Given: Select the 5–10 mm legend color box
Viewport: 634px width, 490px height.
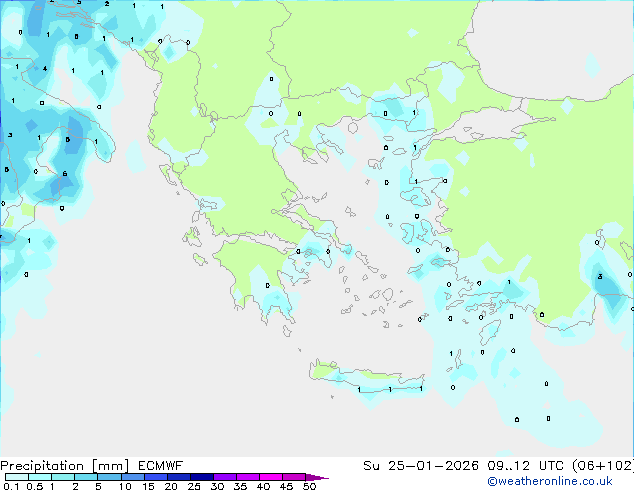Looking at the screenshot, I should (110, 477).
